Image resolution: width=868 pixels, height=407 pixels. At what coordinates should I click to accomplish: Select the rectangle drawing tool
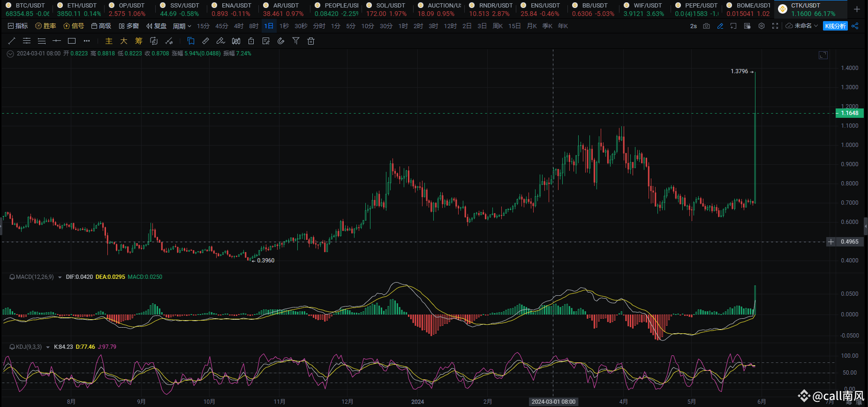(72, 41)
